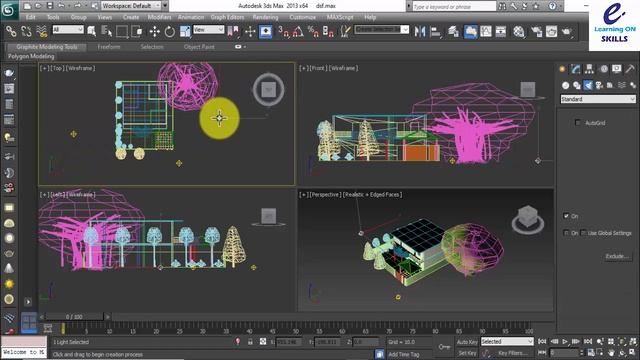Select Lights category in Create panel

point(588,85)
